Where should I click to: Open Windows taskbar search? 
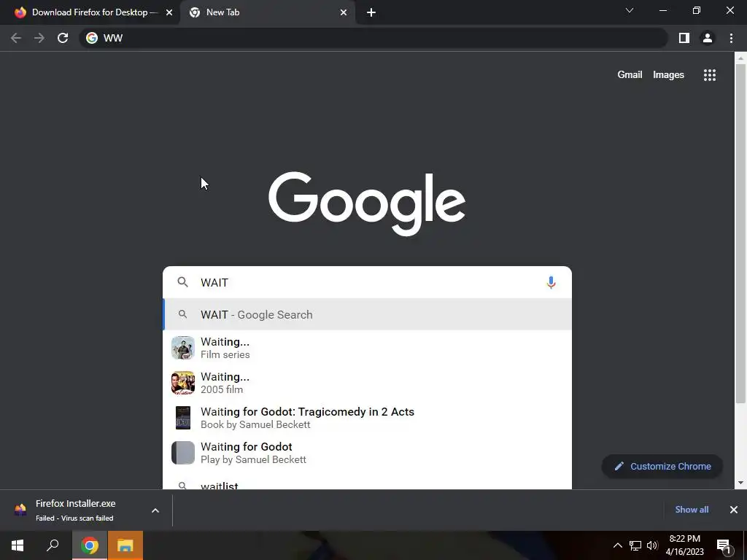point(53,545)
